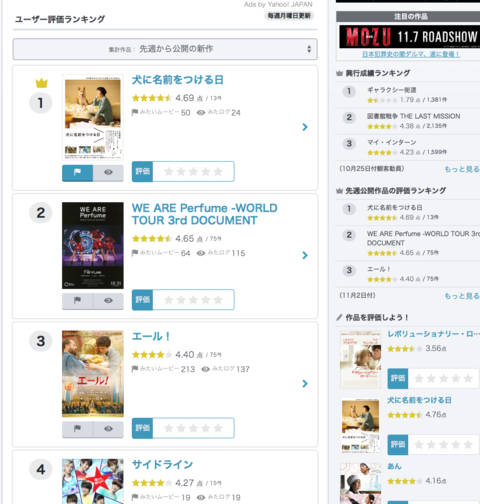Click poster thumbnail of 犬に名前をつける日 ranked first
This screenshot has height=504, width=480.
pyautogui.click(x=93, y=117)
